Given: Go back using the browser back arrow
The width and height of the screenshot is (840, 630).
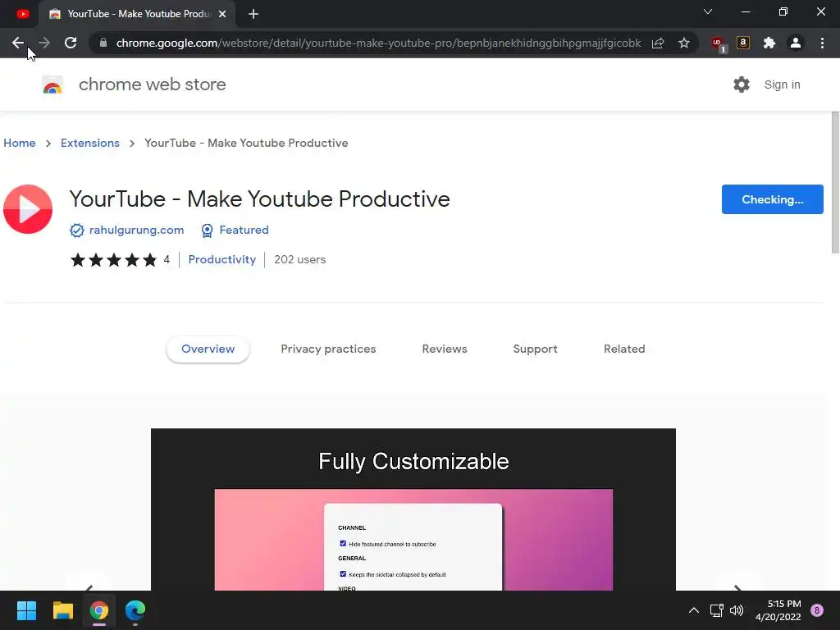Looking at the screenshot, I should [x=18, y=43].
